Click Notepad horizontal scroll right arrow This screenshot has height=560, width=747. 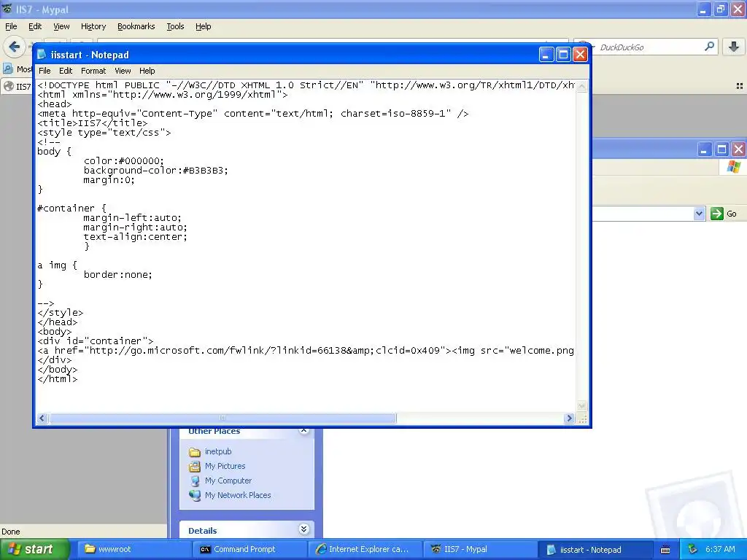pos(569,418)
